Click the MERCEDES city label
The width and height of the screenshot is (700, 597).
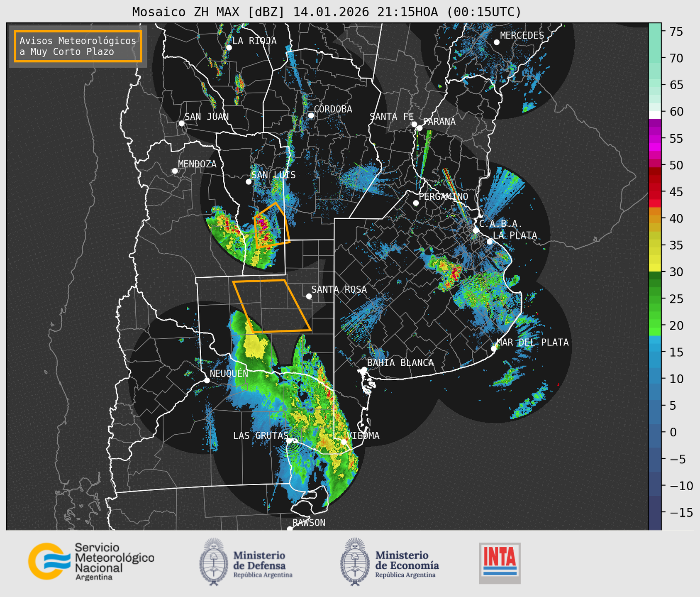pos(522,35)
